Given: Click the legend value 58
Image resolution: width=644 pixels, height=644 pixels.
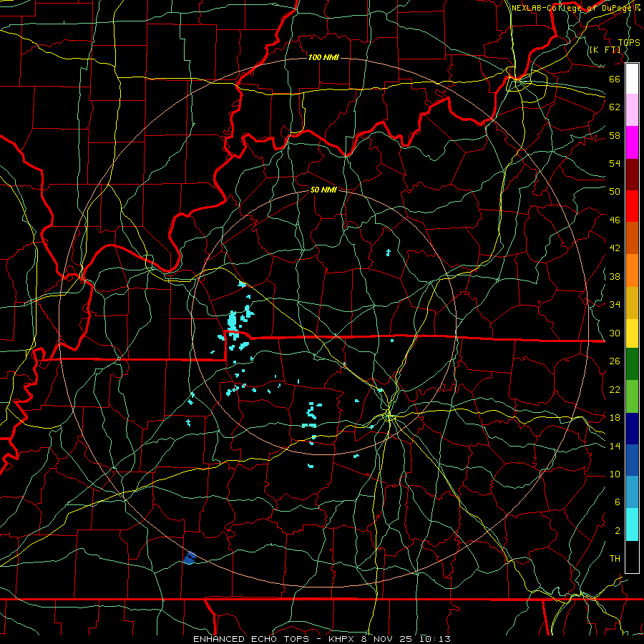Looking at the screenshot, I should coord(615,135).
